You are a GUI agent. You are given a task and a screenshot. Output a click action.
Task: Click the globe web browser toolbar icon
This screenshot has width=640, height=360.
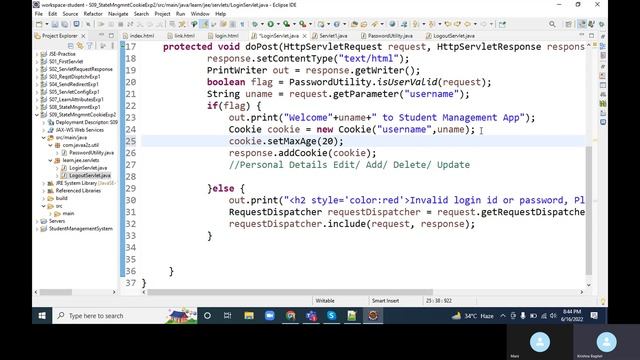(x=392, y=24)
